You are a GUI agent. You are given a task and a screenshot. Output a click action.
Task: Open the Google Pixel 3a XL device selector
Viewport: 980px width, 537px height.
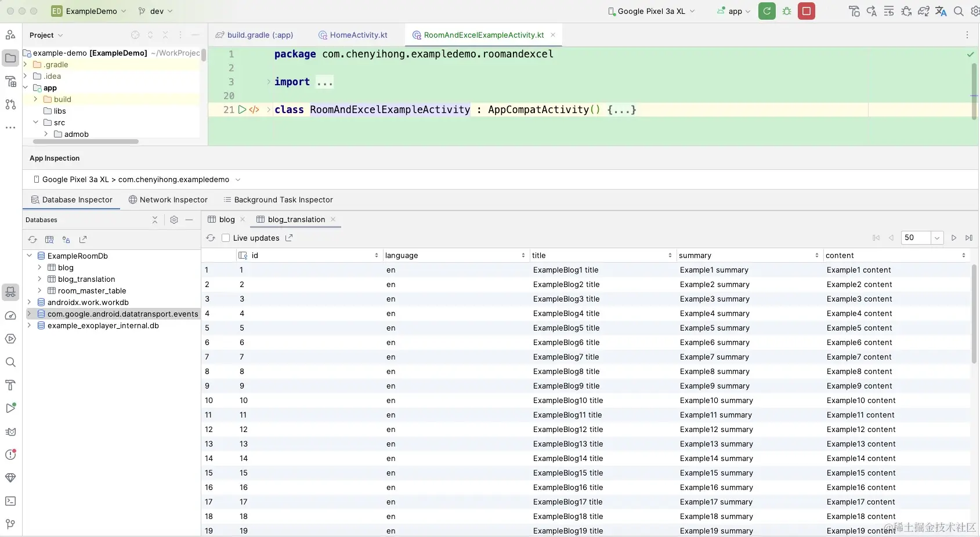651,11
